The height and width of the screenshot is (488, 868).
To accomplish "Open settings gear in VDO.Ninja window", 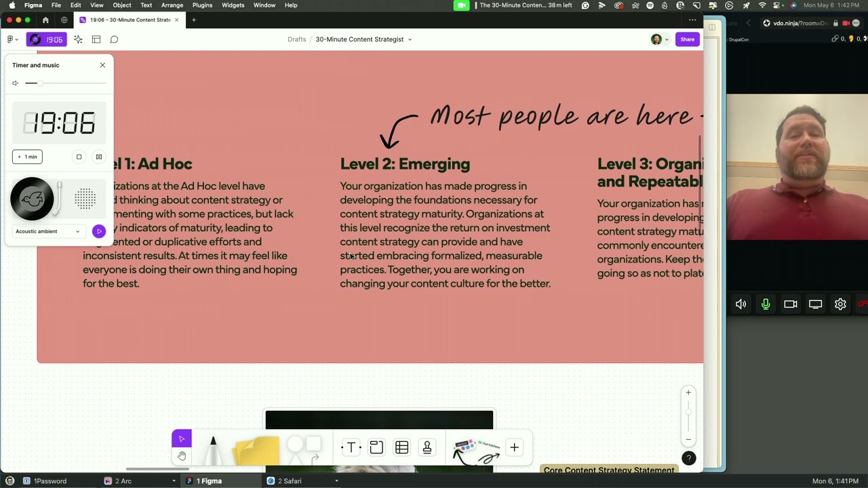I will pyautogui.click(x=840, y=304).
